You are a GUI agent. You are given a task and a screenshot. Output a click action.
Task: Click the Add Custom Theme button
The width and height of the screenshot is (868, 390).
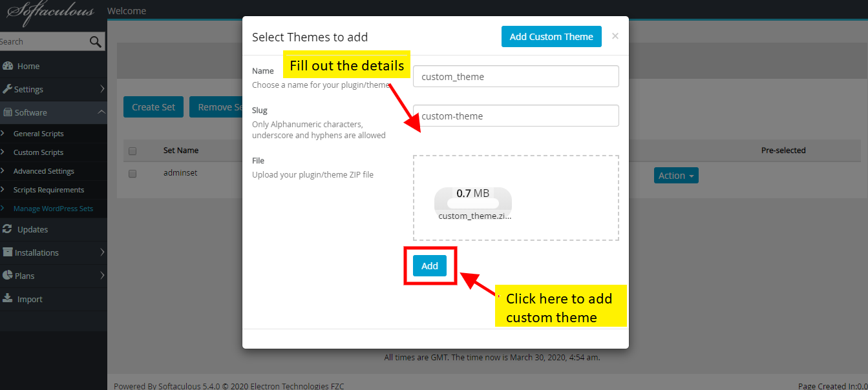point(551,37)
